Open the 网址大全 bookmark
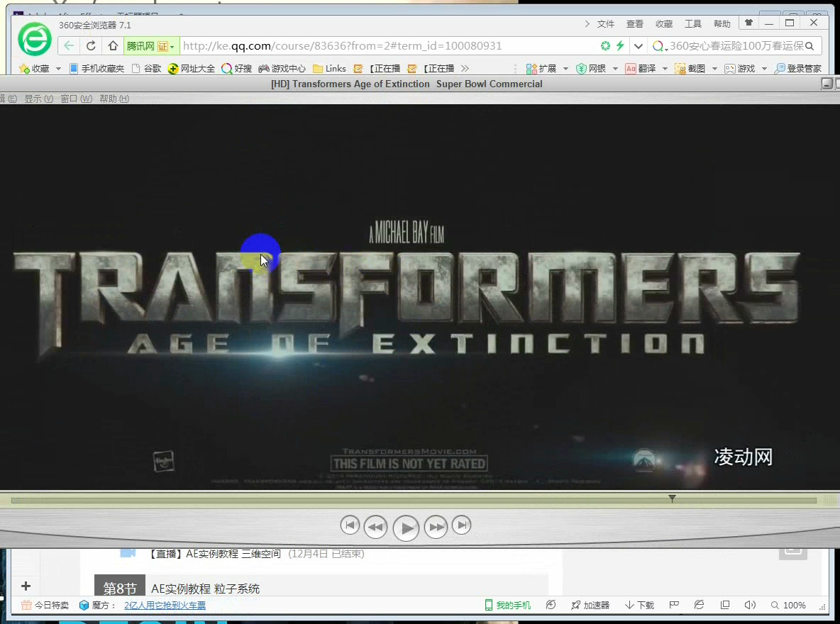The width and height of the screenshot is (840, 624). point(192,69)
